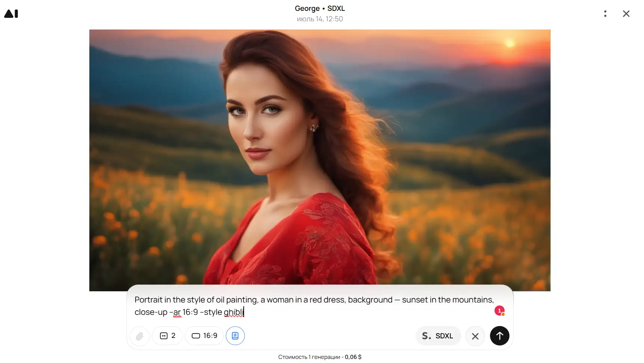Image resolution: width=644 pixels, height=363 pixels.
Task: Clear the prompt with the X button
Action: click(x=475, y=336)
